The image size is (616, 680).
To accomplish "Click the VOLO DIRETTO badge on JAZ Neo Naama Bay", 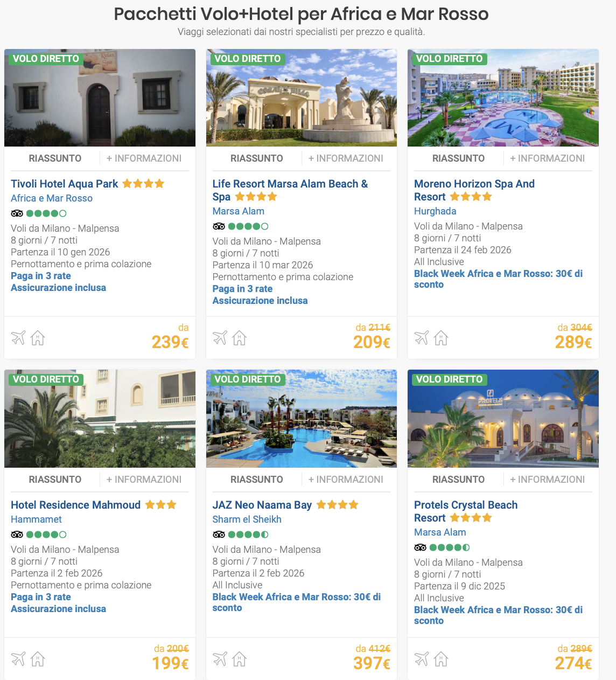I will click(248, 379).
